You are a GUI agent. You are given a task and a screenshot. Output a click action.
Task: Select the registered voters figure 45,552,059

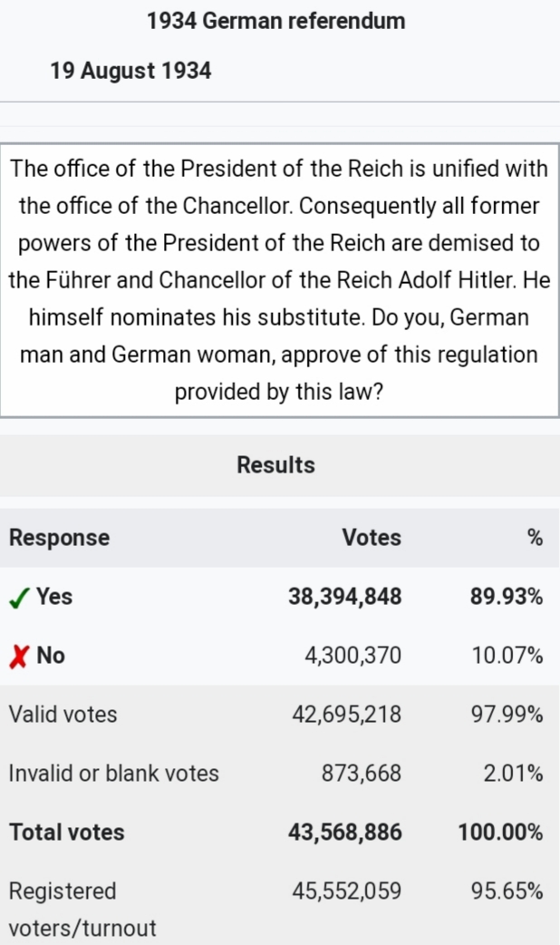click(346, 891)
